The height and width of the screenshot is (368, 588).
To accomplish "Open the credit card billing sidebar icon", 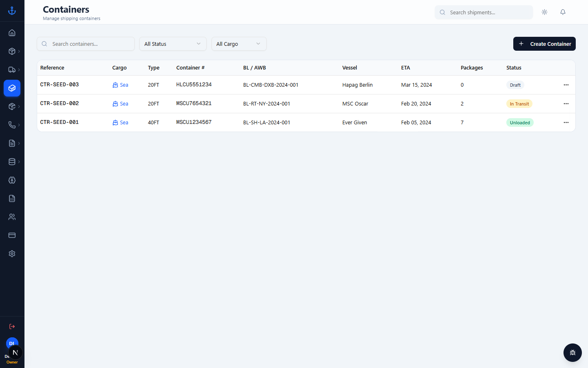I will tap(12, 235).
